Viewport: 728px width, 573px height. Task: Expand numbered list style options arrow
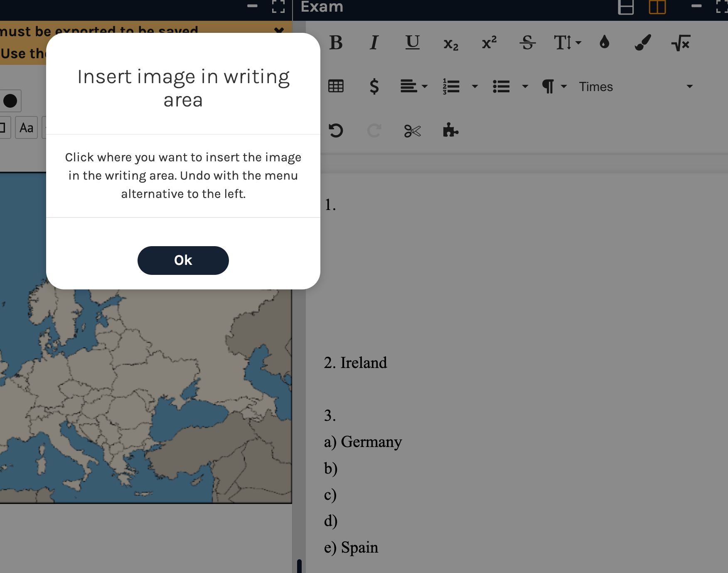(475, 86)
